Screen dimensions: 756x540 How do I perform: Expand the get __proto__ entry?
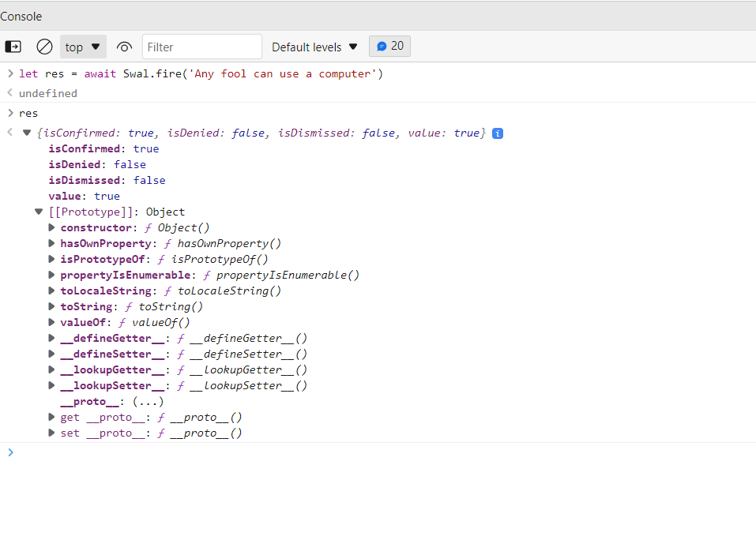pos(51,417)
